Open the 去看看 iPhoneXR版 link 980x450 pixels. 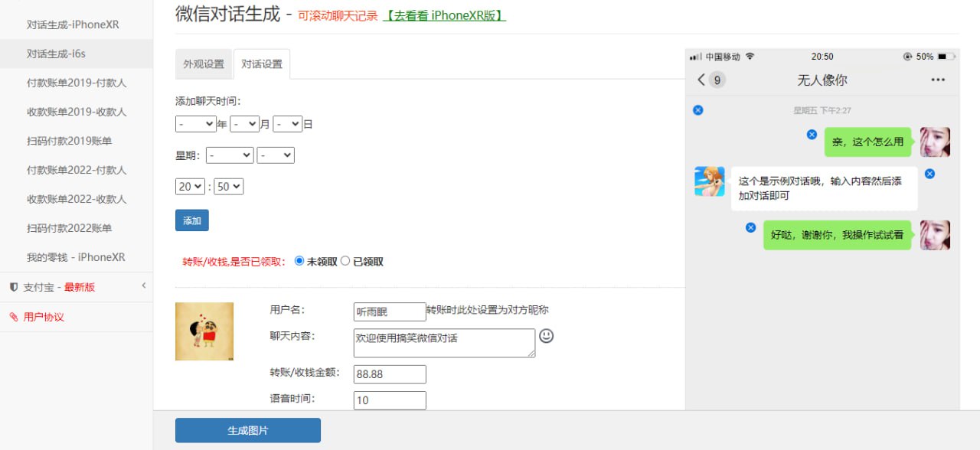point(444,15)
